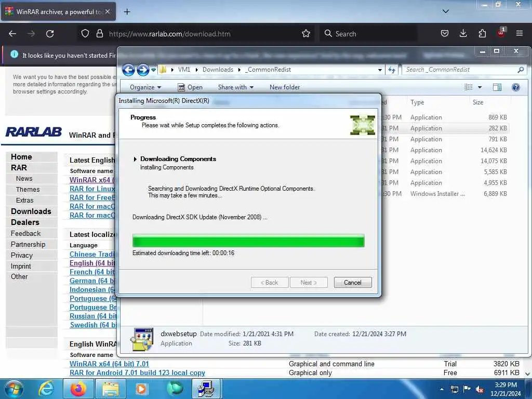Screen dimensions: 532x399
Task: Click the Explorer forward button
Action: pos(143,70)
